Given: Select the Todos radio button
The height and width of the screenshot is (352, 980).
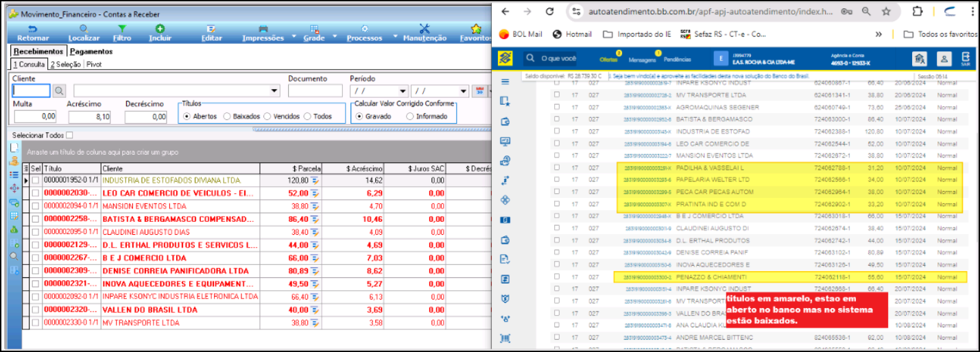Looking at the screenshot, I should tap(307, 116).
